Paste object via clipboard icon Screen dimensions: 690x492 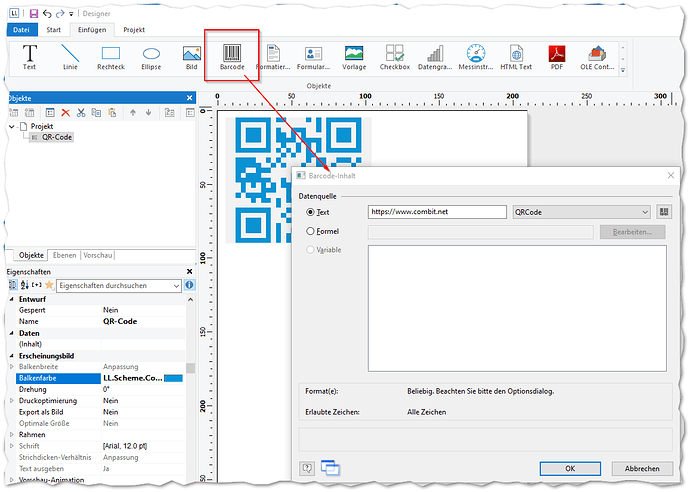(x=112, y=113)
